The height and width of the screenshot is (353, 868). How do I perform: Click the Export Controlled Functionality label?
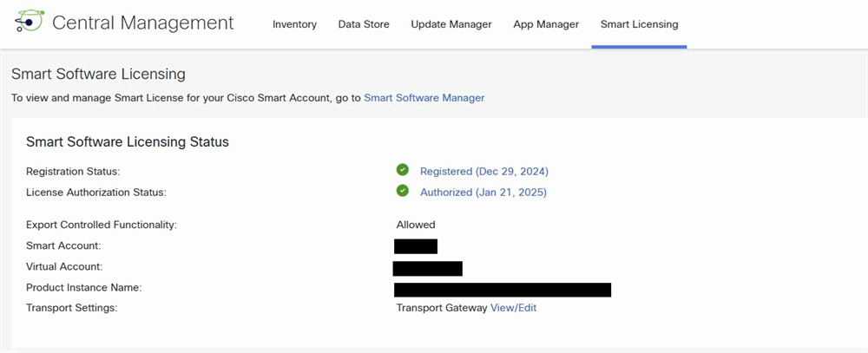[x=102, y=225]
